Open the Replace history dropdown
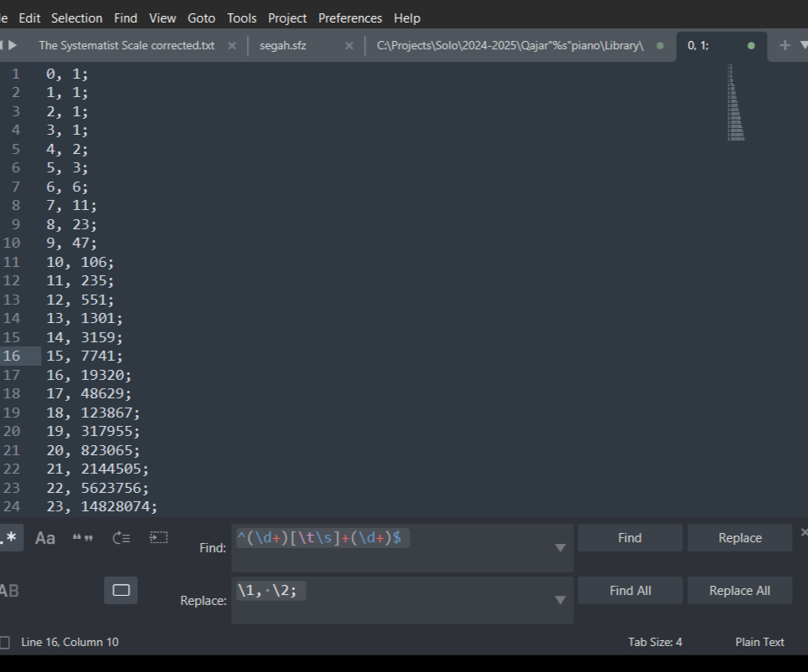808x672 pixels. tap(559, 600)
